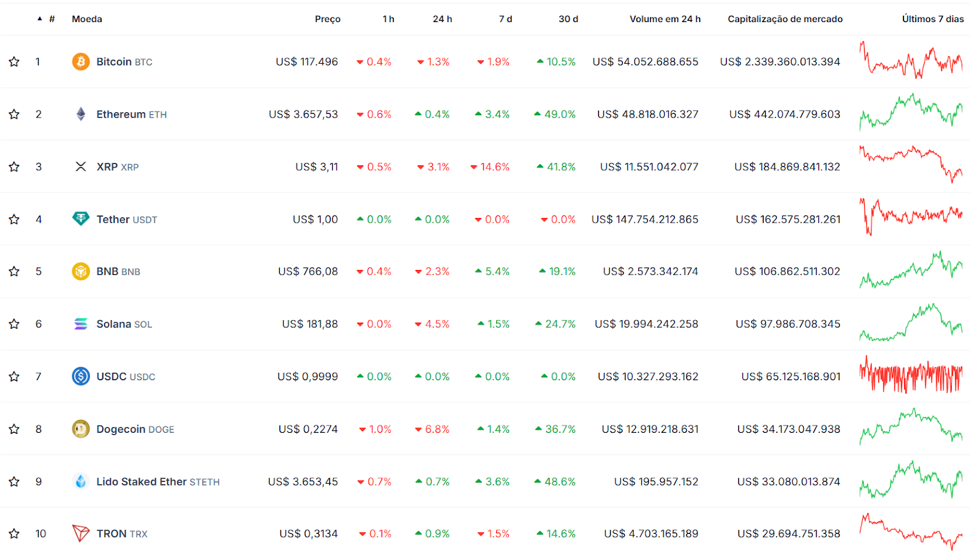Screen dimensions: 980x559
Task: Click Bitcoin price US$ 117.496
Action: coord(307,62)
